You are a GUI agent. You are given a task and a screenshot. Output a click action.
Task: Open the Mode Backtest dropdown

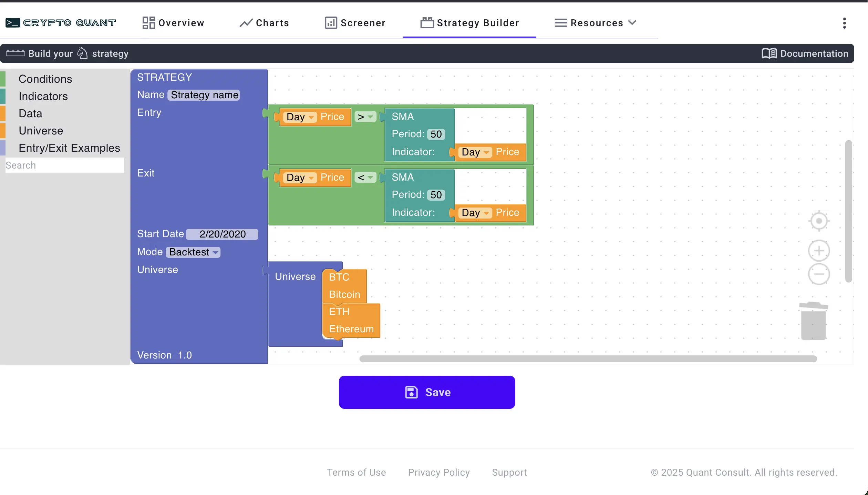(193, 252)
